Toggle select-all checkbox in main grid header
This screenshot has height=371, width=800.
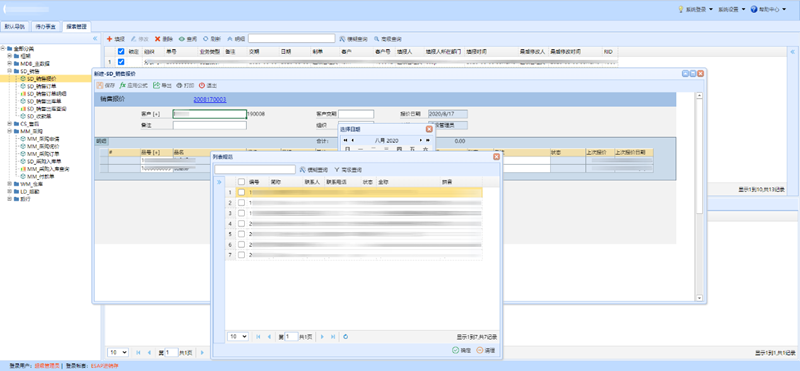121,52
